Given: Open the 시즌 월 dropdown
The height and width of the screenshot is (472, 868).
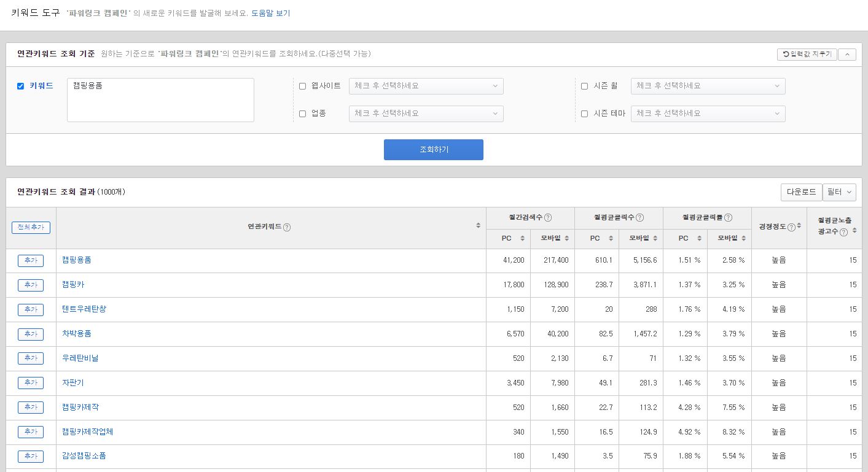Looking at the screenshot, I should 708,86.
